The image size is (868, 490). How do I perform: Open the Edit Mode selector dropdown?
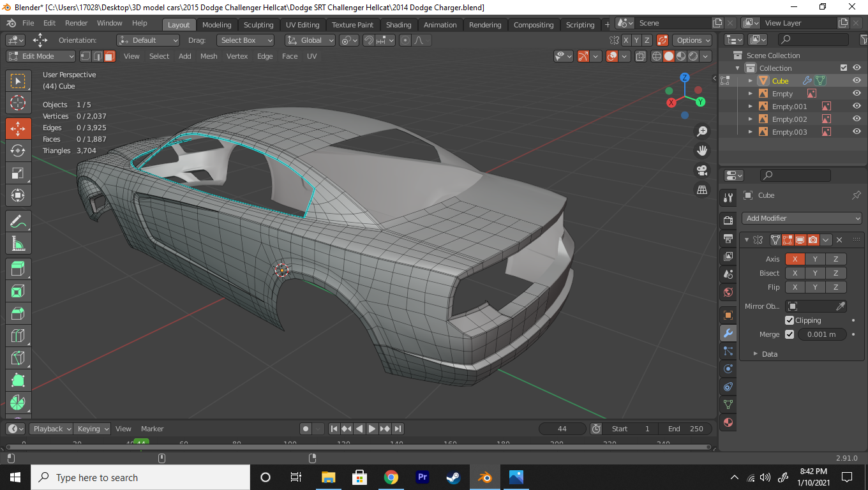41,56
